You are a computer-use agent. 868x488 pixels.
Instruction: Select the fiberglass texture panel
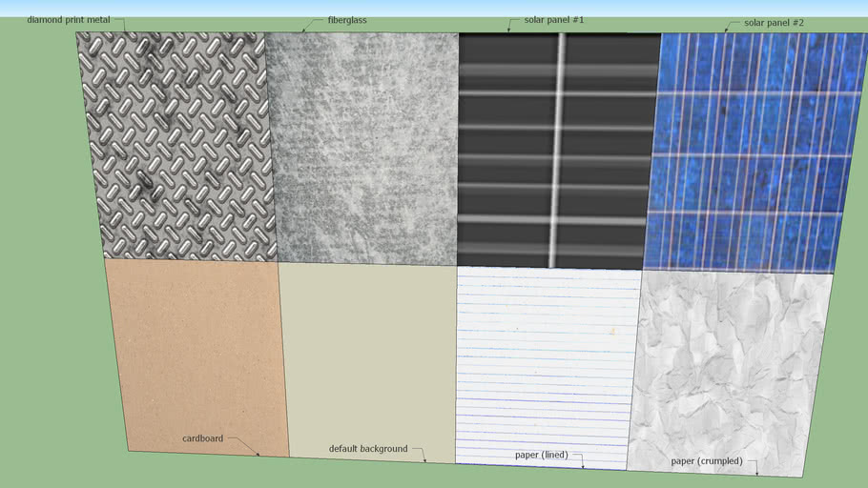[x=362, y=149]
